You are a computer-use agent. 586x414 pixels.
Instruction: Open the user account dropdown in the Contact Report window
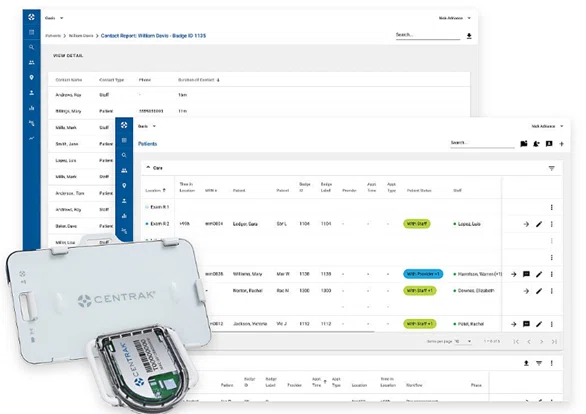[455, 18]
